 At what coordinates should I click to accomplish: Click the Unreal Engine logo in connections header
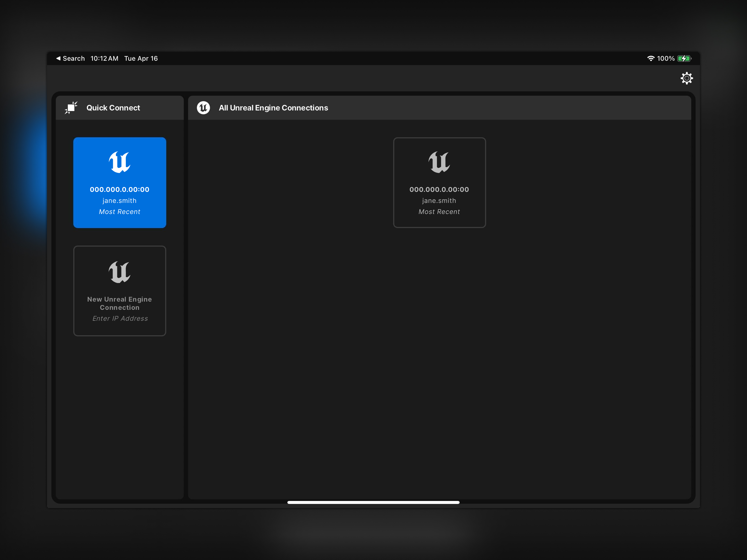click(x=203, y=108)
